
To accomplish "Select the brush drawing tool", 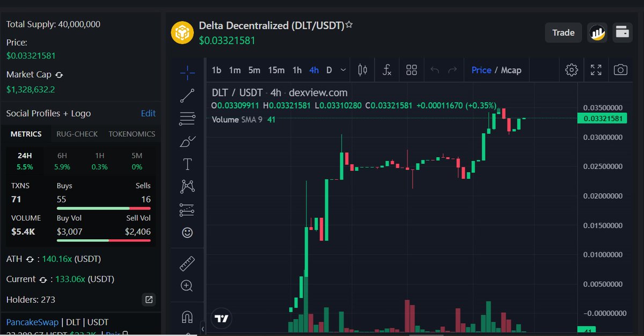I will (x=187, y=142).
